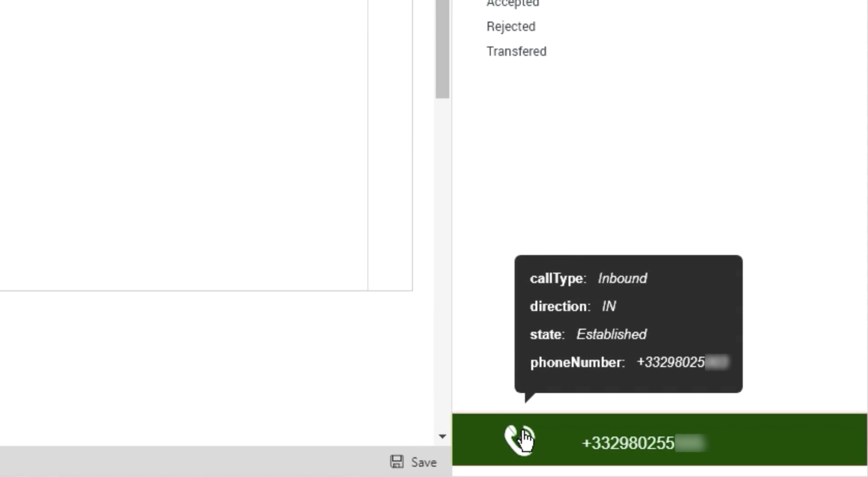Select the Transfered list entry
The height and width of the screenshot is (477, 868).
tap(516, 51)
